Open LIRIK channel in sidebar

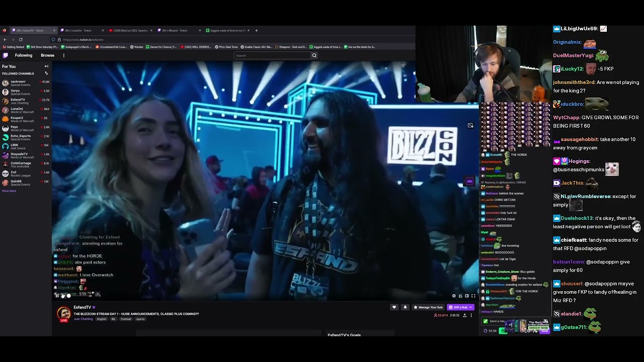tap(25, 146)
